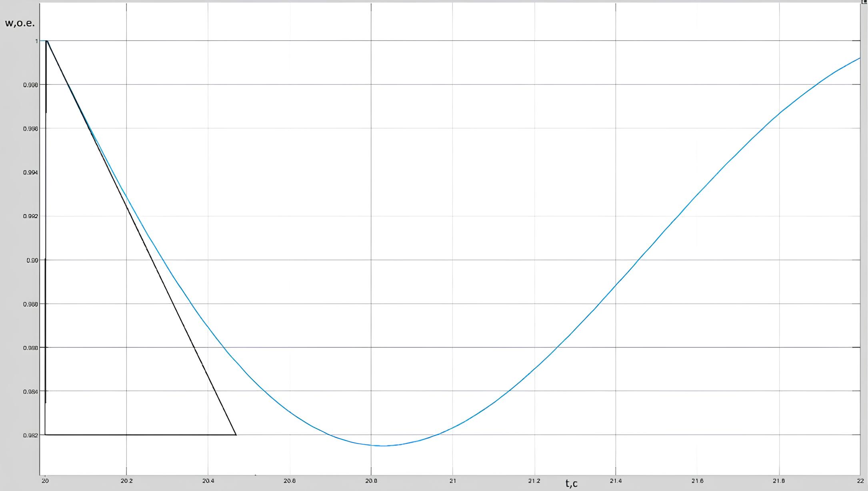The height and width of the screenshot is (491, 868).
Task: Click the x-axis tick label 20.4
Action: pos(208,481)
